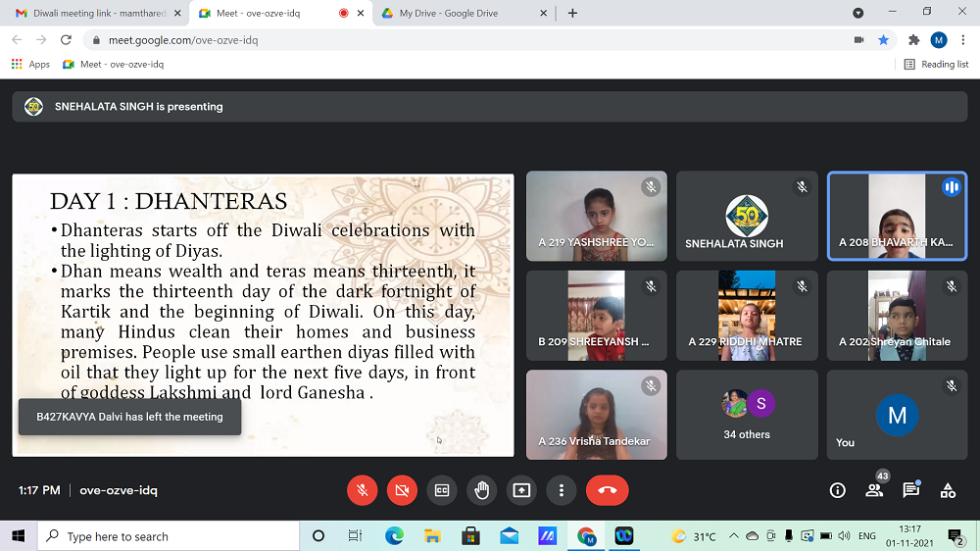Bookmark this page with star icon
This screenshot has width=980, height=551.
pyautogui.click(x=884, y=40)
